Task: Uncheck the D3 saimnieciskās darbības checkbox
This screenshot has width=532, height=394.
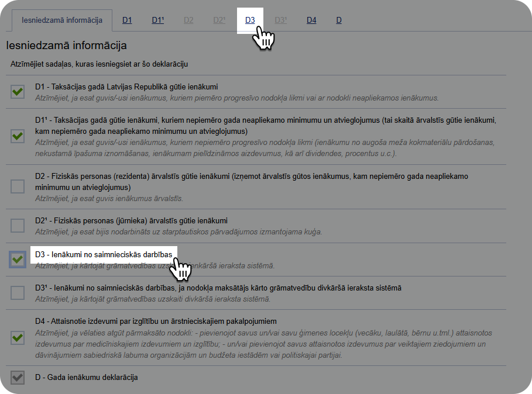Action: pos(17,260)
